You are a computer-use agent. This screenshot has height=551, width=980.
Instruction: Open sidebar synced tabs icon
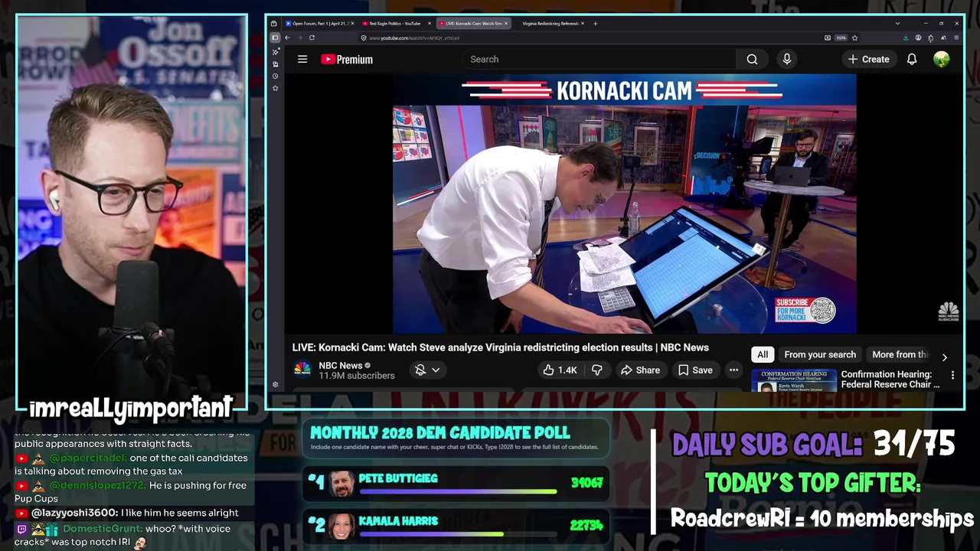coord(275,64)
